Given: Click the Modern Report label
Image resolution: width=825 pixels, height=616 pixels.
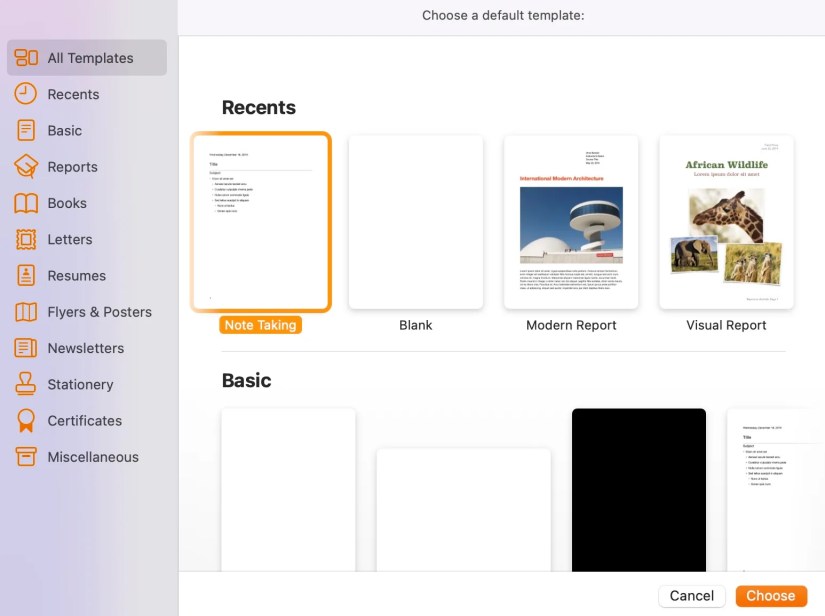Looking at the screenshot, I should click(571, 325).
